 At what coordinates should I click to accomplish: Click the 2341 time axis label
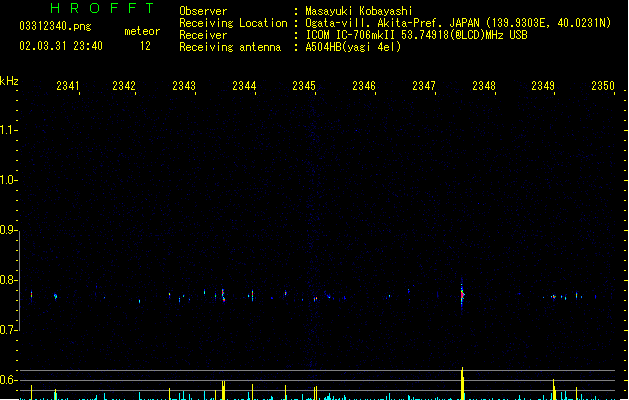click(68, 86)
